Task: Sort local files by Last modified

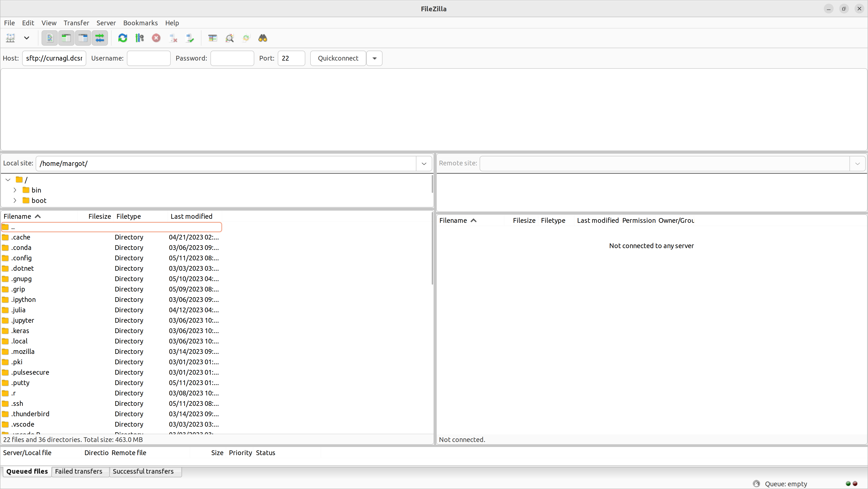Action: pyautogui.click(x=191, y=216)
